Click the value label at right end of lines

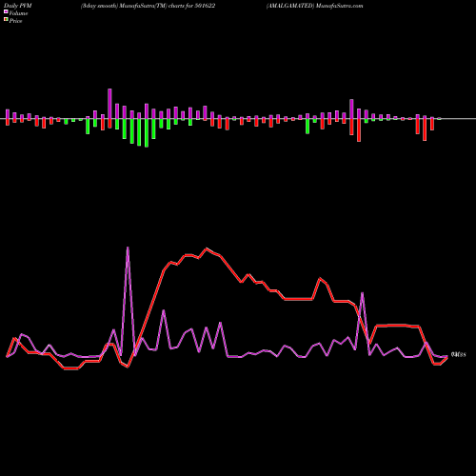[458, 355]
